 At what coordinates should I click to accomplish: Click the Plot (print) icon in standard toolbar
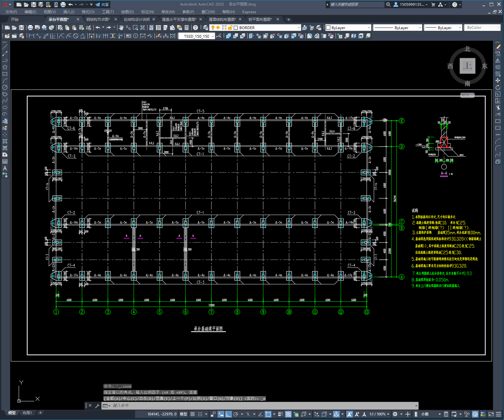click(30, 28)
